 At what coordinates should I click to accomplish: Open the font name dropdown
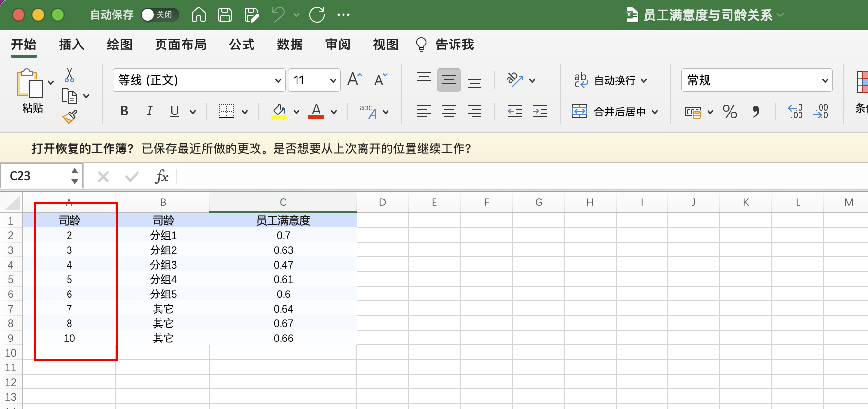tap(278, 80)
